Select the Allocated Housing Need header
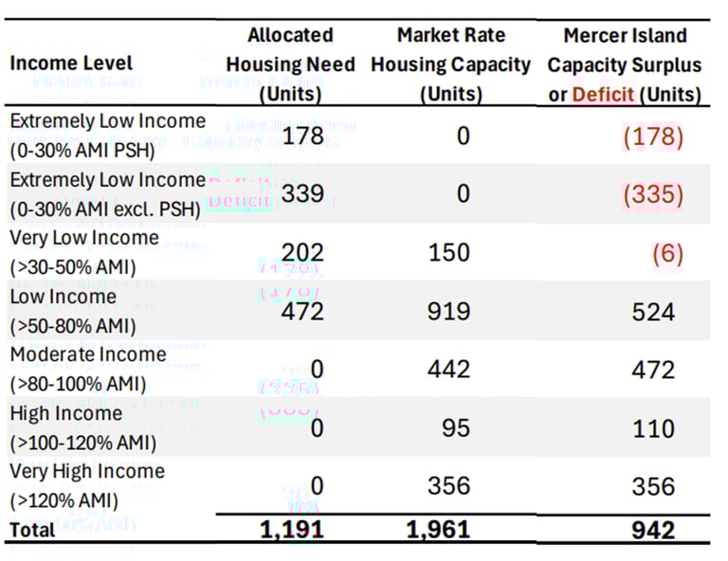Viewport: 728px width, 561px height. coord(291,64)
